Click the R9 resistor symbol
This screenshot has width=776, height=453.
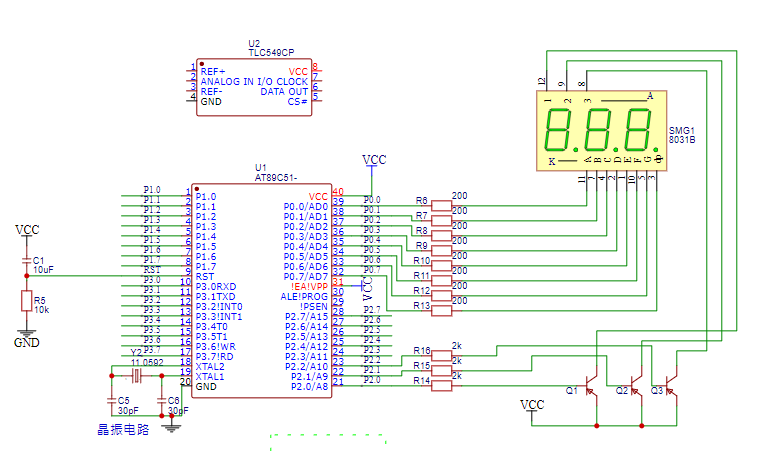441,251
